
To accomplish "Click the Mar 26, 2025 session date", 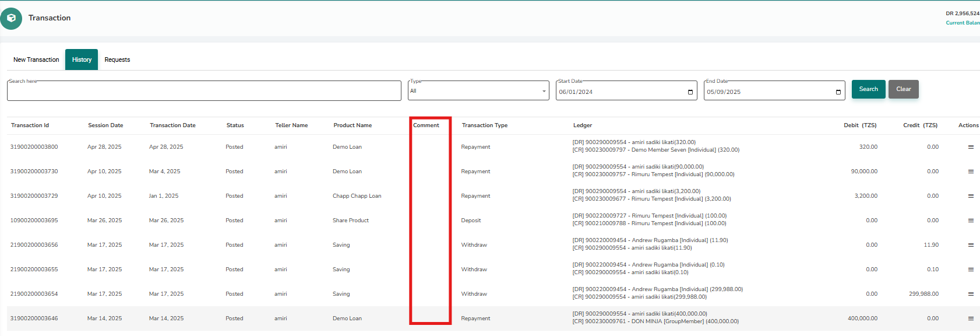I will pos(105,220).
